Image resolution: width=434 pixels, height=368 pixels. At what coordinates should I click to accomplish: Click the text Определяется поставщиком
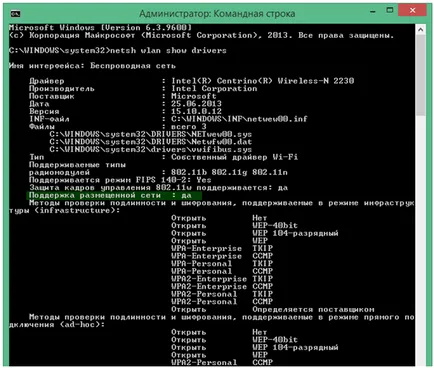tap(313, 309)
